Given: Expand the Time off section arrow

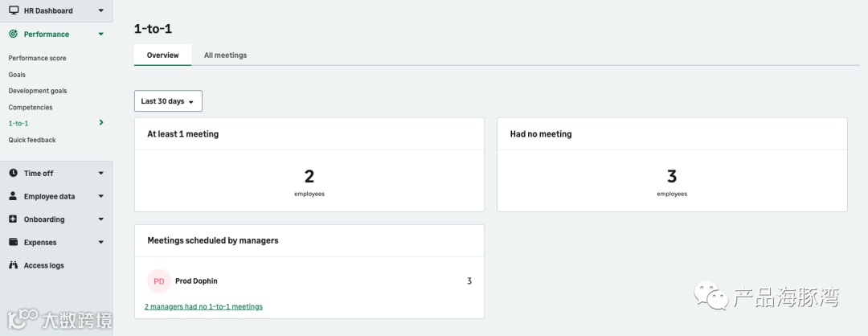Looking at the screenshot, I should pyautogui.click(x=100, y=174).
